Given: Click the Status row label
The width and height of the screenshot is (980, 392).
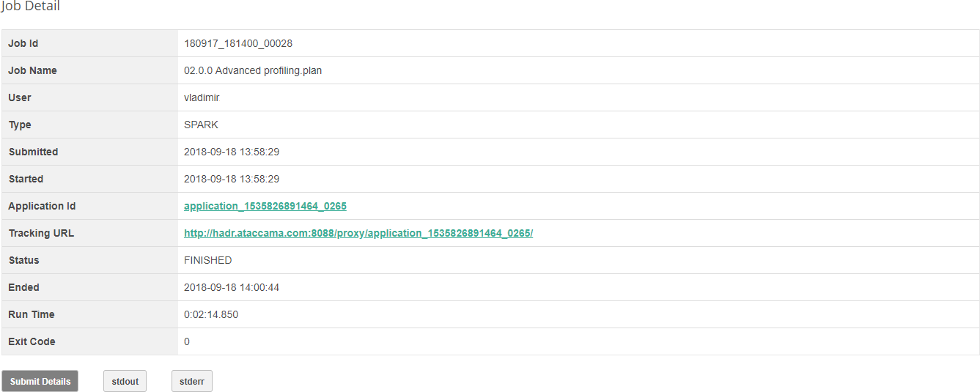Looking at the screenshot, I should 24,260.
